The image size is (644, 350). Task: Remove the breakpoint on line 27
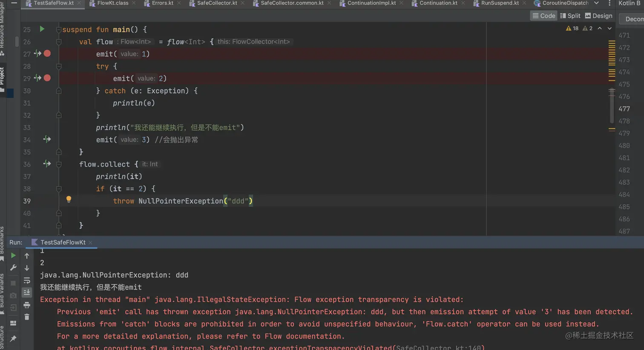click(47, 54)
